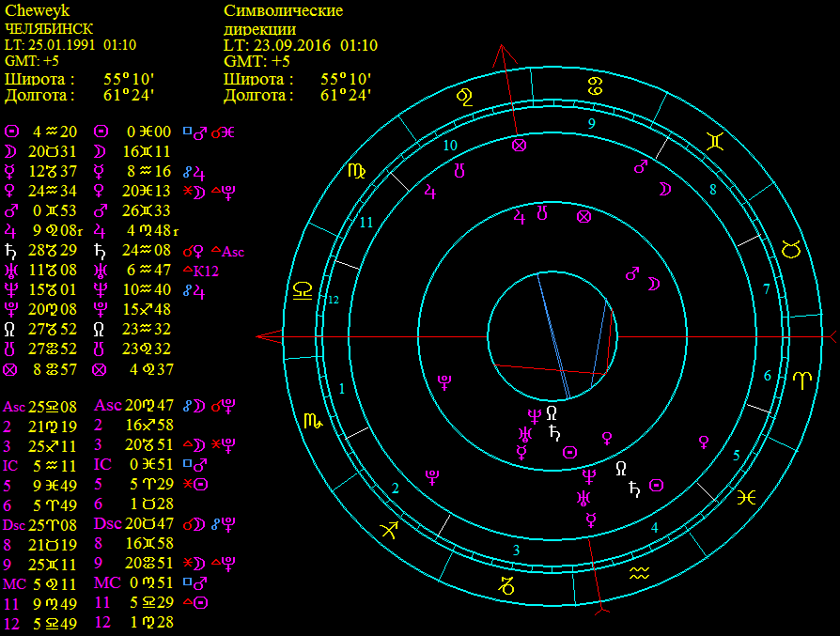Image resolution: width=840 pixels, height=636 pixels.
Task: Select the red "Asc" aspect beside Saturn 24°08
Action: [x=233, y=251]
